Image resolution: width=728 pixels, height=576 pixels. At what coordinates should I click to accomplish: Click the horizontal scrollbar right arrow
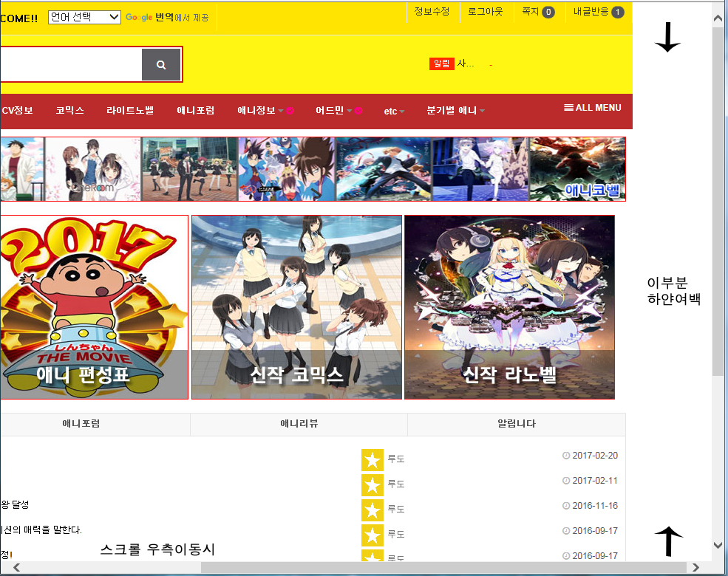695,567
